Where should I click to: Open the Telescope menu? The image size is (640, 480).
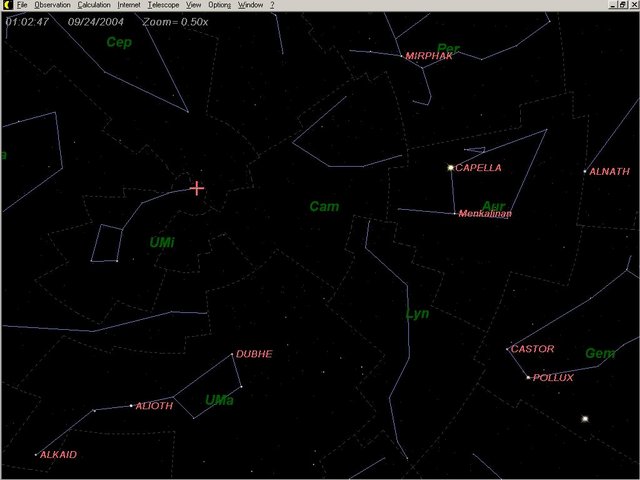(x=164, y=5)
